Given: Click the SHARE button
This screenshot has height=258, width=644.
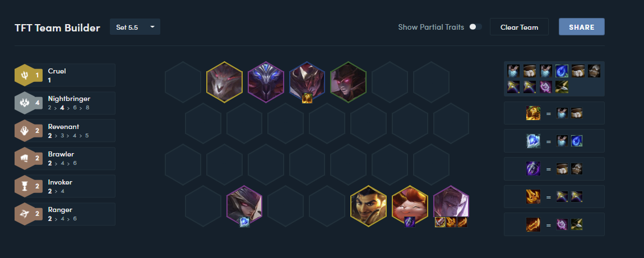Looking at the screenshot, I should point(582,27).
